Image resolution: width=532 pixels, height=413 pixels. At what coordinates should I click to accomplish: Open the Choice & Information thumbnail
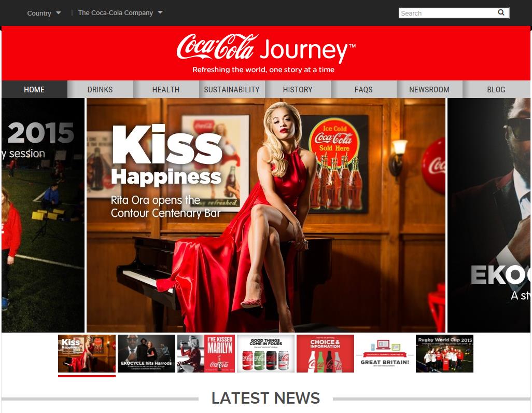325,353
